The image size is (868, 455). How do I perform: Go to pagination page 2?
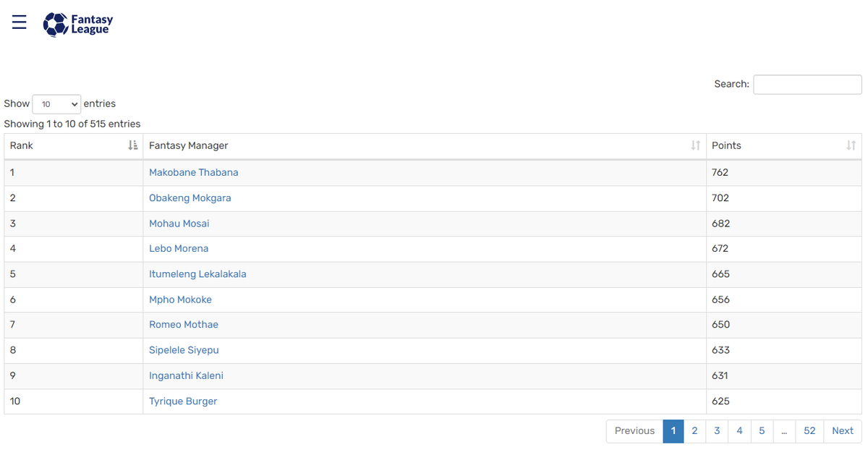pos(694,430)
